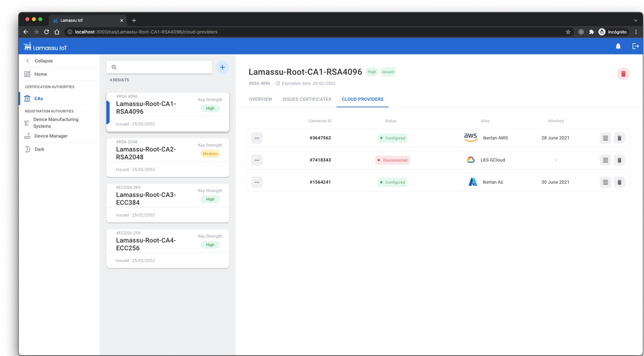
Task: Click the CAs bank icon in sidebar
Action: (x=27, y=98)
